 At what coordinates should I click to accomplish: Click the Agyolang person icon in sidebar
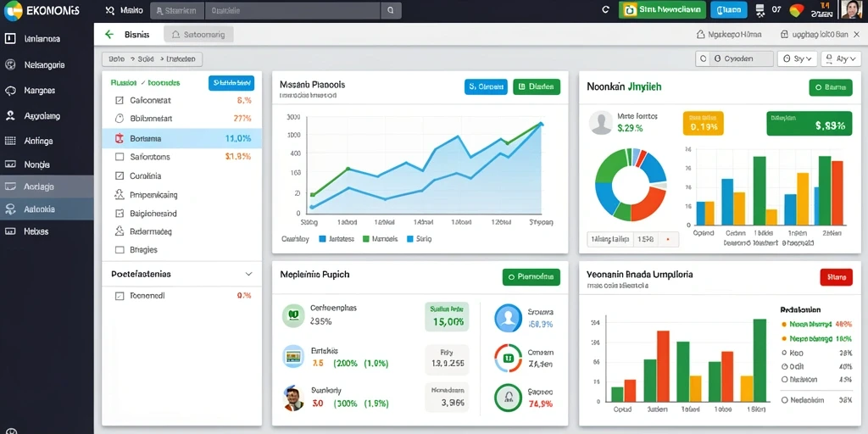9,115
